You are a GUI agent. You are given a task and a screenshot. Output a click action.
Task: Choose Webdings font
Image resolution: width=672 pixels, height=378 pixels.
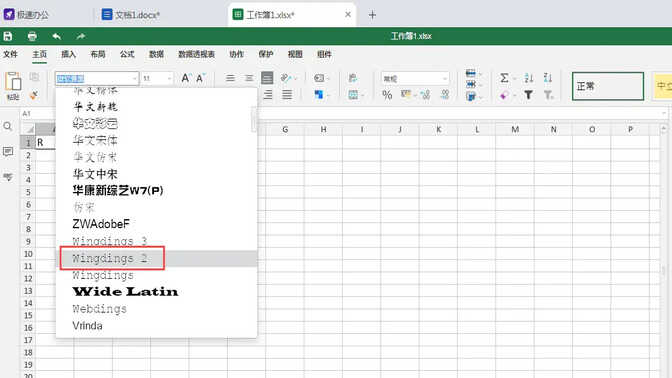click(x=156, y=309)
